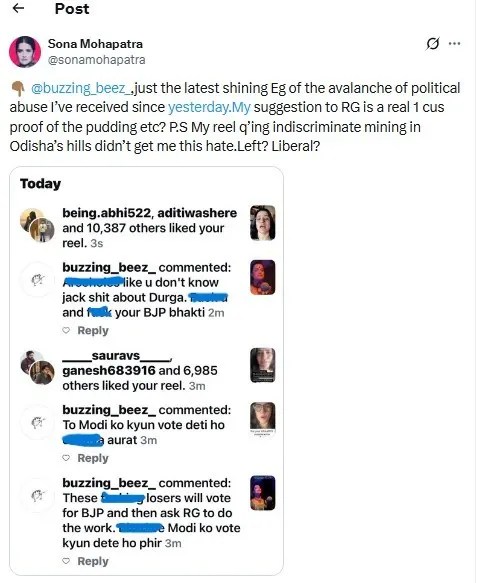Click the Sona Mohapatra display name
The height and width of the screenshot is (583, 482).
point(95,44)
